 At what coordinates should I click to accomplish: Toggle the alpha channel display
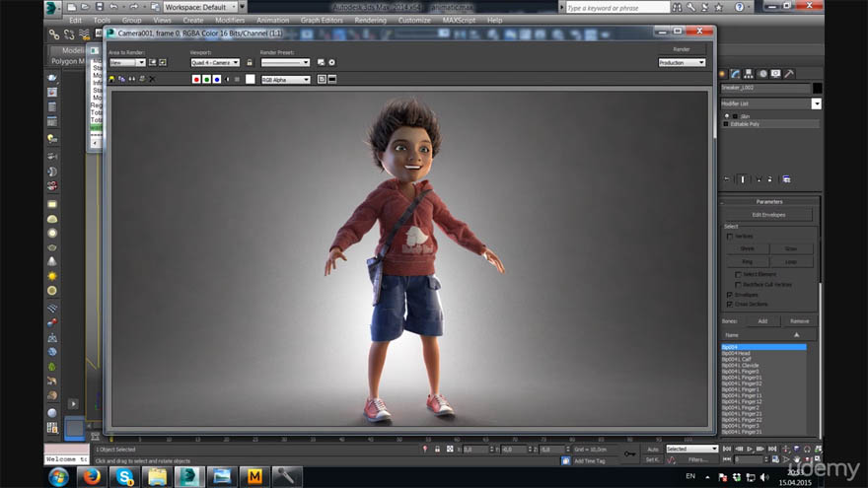227,79
